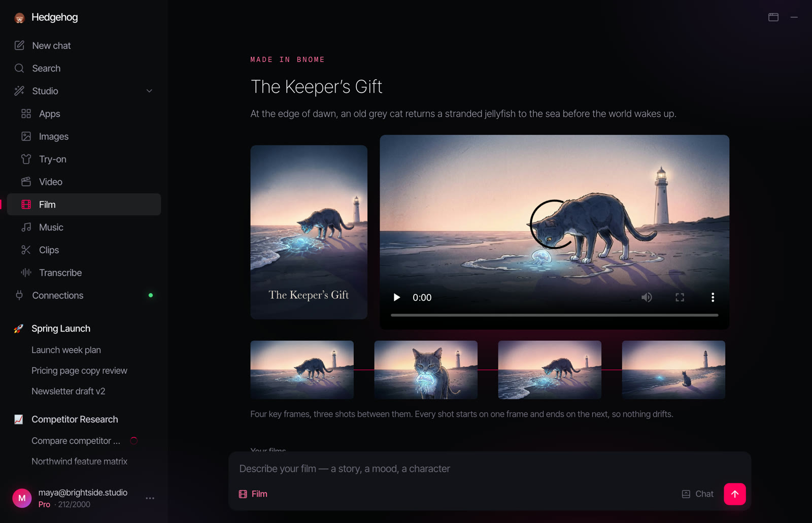Start a New chat from the sidebar
812x523 pixels.
click(84, 46)
